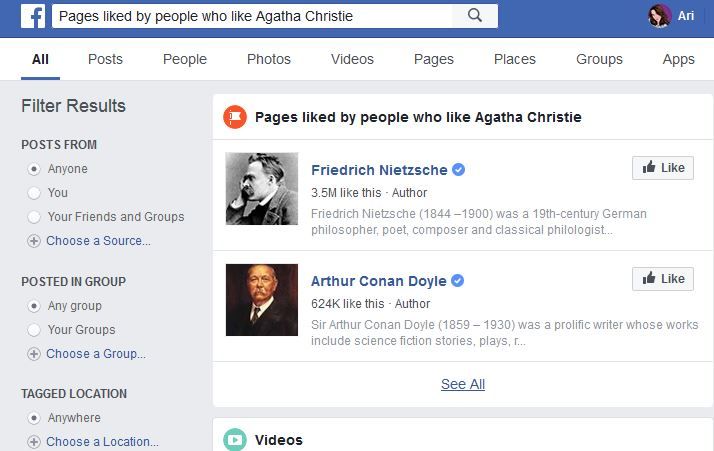Click the Facebook logo icon

33,16
